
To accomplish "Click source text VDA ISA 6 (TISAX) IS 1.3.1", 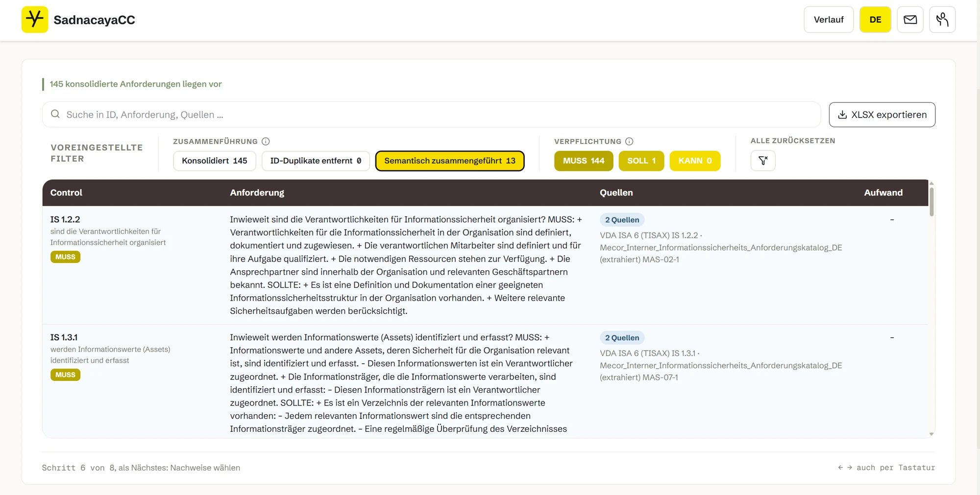I will 647,354.
